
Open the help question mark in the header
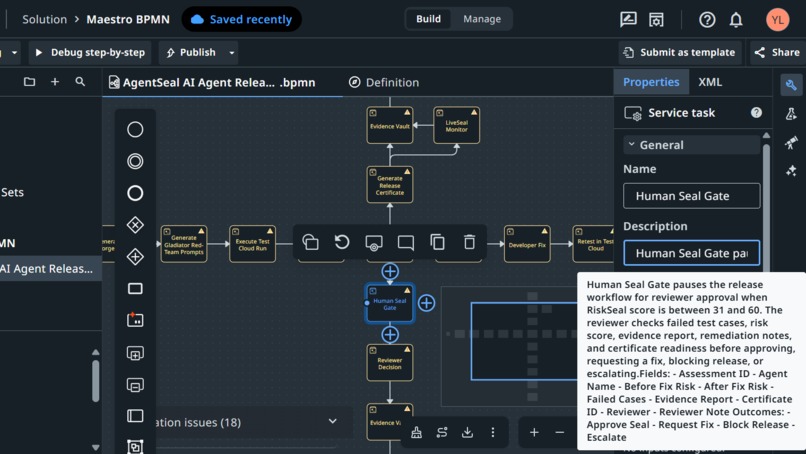(707, 20)
